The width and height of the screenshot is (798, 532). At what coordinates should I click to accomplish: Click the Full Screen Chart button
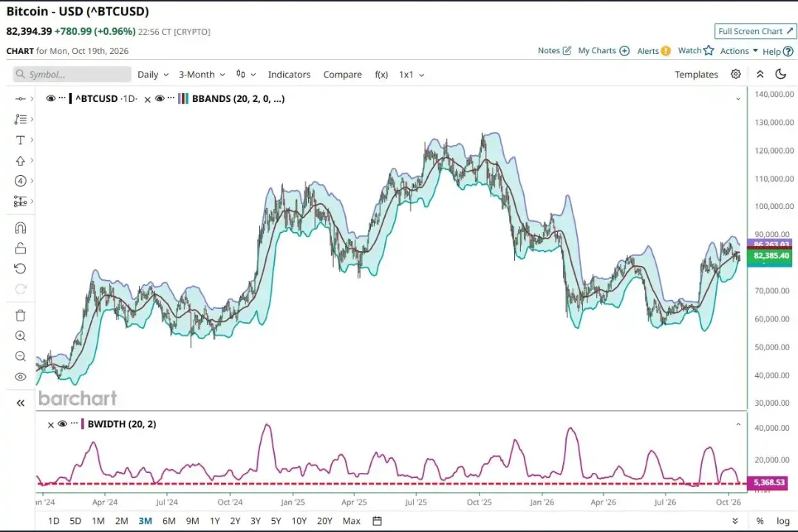point(755,32)
